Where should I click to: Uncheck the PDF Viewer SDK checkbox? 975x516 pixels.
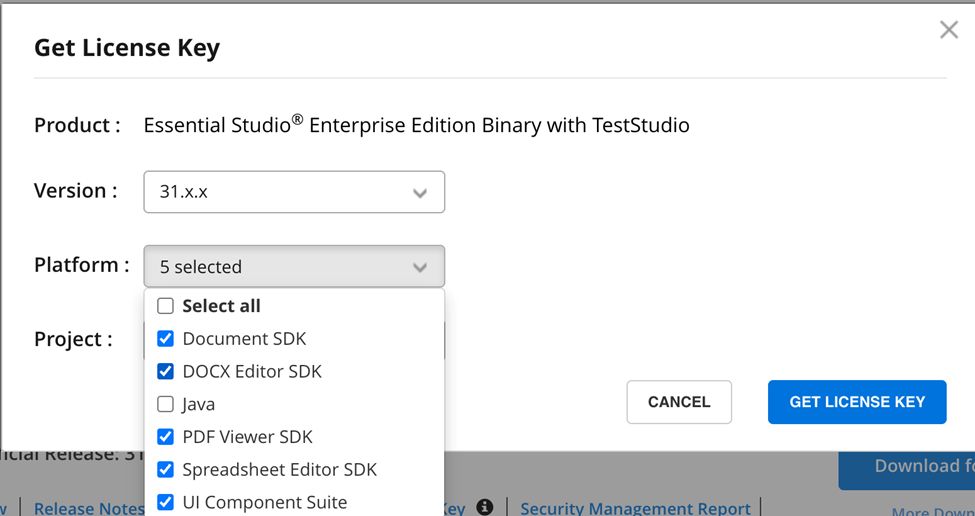tap(165, 437)
